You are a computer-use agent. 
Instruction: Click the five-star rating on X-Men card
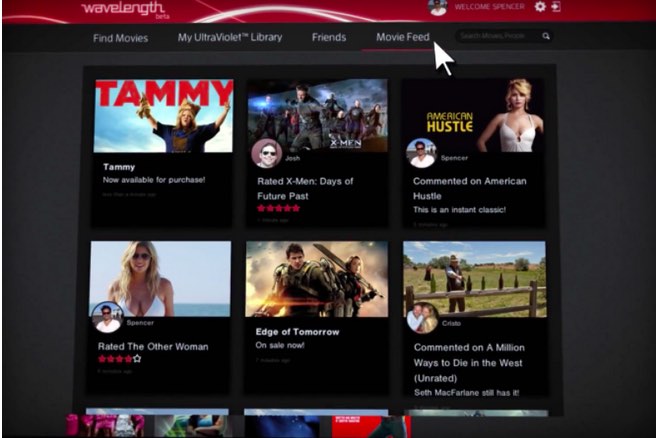279,208
